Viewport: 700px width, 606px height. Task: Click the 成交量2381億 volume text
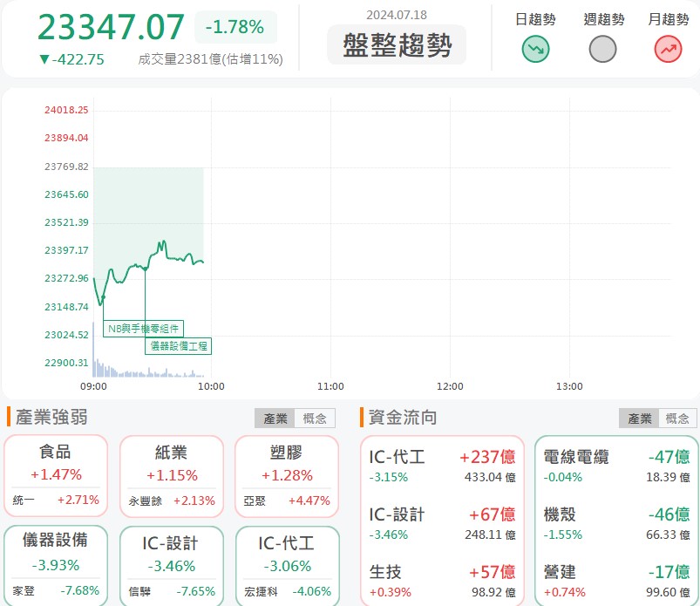[x=210, y=59]
